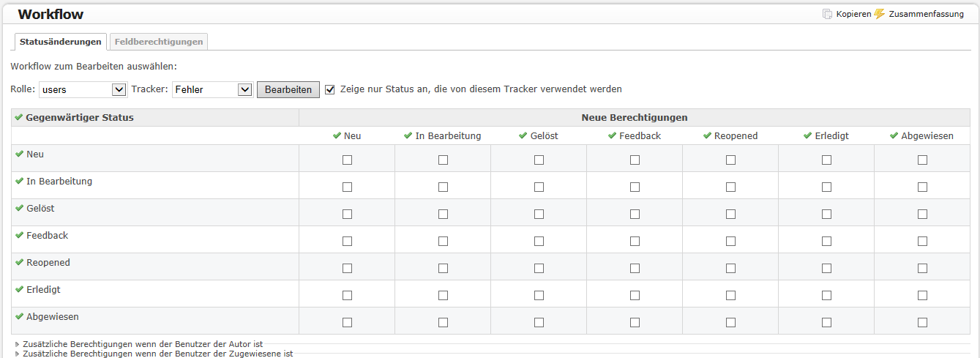Open the Tracker dropdown showing Fehler
The width and height of the screenshot is (980, 358).
tap(212, 89)
